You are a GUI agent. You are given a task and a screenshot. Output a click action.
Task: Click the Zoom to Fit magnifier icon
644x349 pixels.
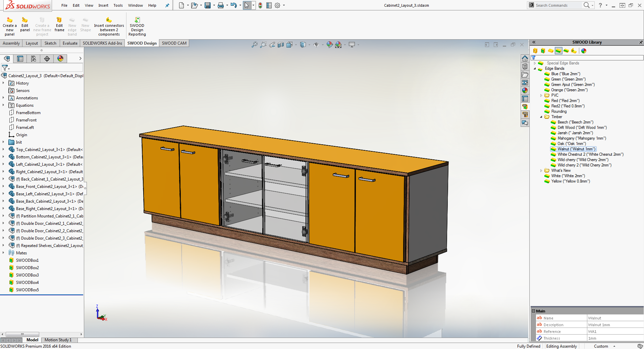click(x=255, y=45)
